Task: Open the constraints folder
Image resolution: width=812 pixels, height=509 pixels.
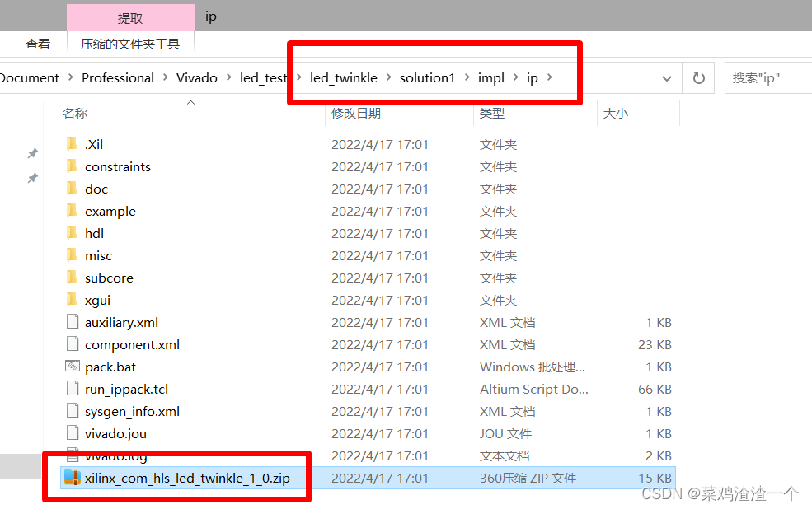Action: 119,166
